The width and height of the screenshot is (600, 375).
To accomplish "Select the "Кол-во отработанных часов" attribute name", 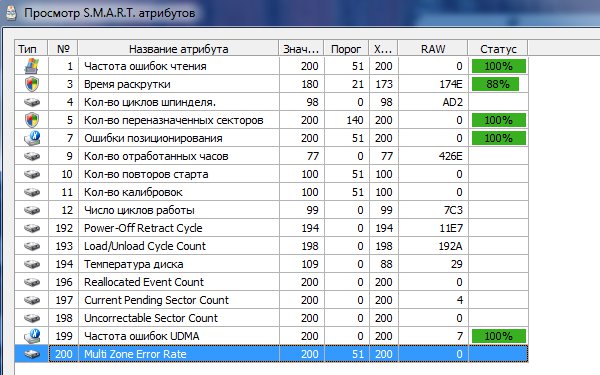I will (156, 156).
